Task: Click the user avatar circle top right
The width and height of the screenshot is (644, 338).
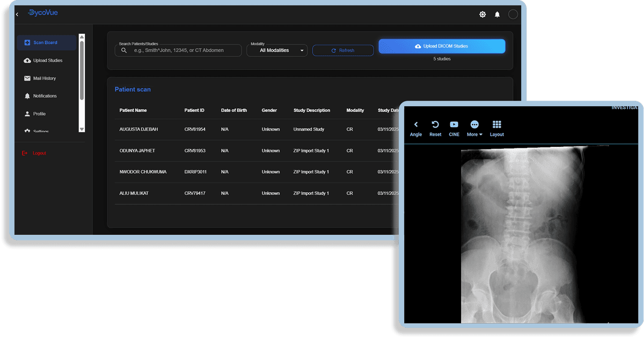Action: tap(513, 14)
